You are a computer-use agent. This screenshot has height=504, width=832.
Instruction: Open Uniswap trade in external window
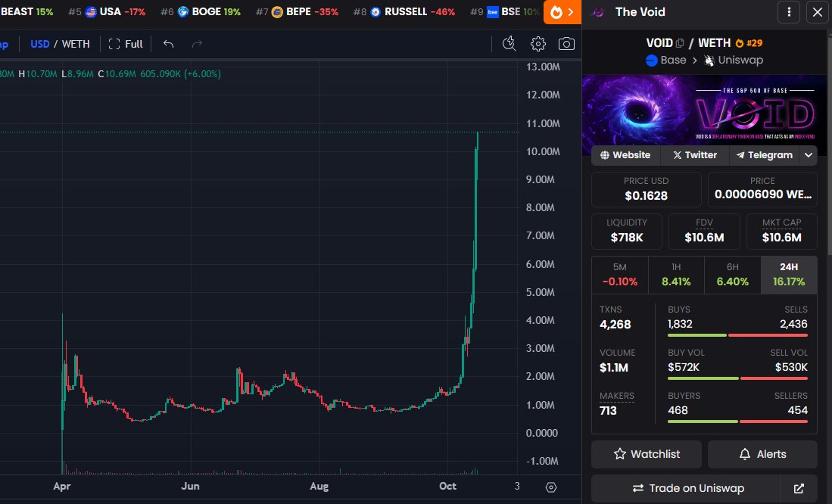(x=799, y=488)
